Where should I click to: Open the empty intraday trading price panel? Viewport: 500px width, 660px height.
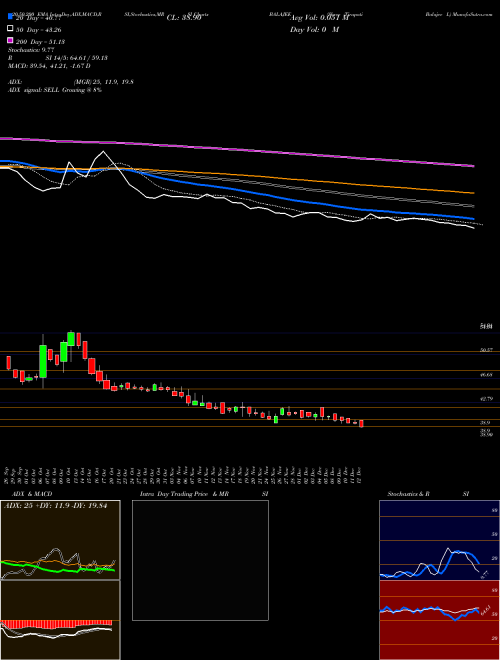(x=200, y=560)
